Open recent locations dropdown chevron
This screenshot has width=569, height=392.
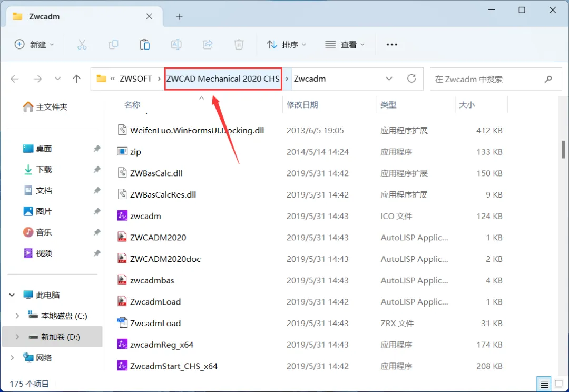click(57, 79)
